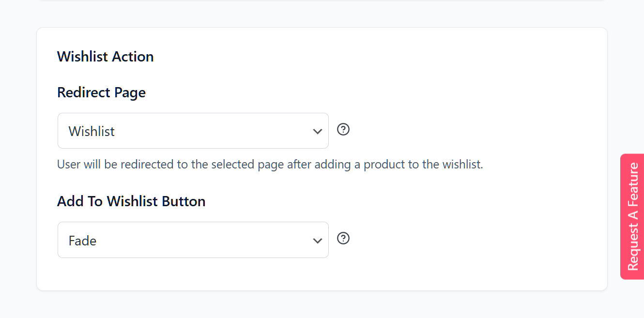644x318 pixels.
Task: Click the 'Wishlist Action' section heading
Action: [x=106, y=57]
